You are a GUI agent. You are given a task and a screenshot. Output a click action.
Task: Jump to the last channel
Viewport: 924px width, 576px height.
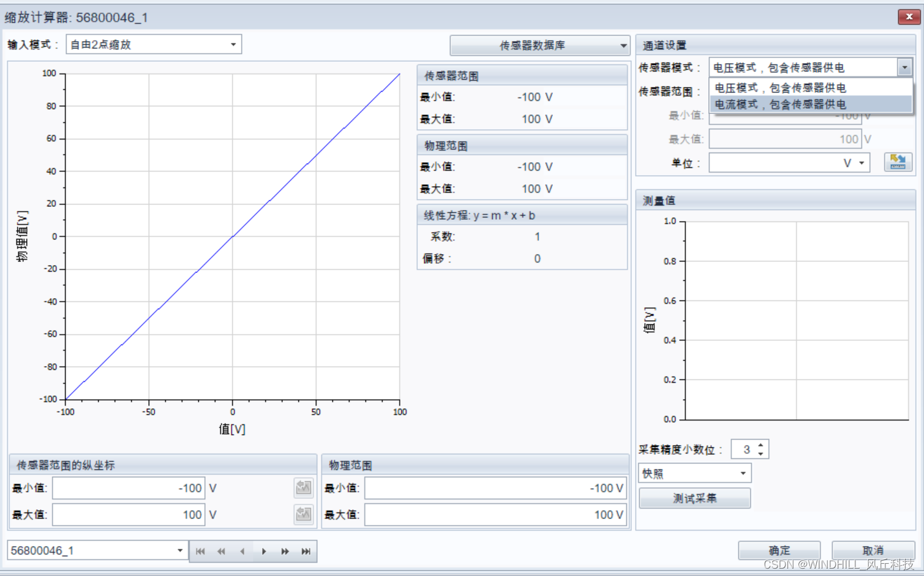306,551
